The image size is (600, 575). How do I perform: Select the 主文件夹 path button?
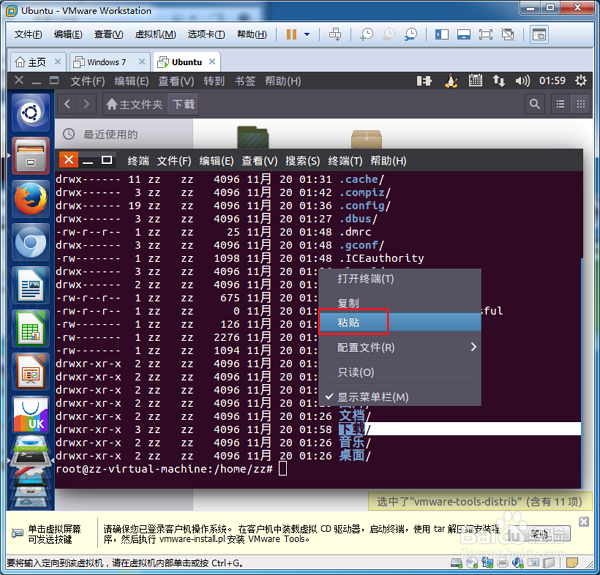(134, 104)
